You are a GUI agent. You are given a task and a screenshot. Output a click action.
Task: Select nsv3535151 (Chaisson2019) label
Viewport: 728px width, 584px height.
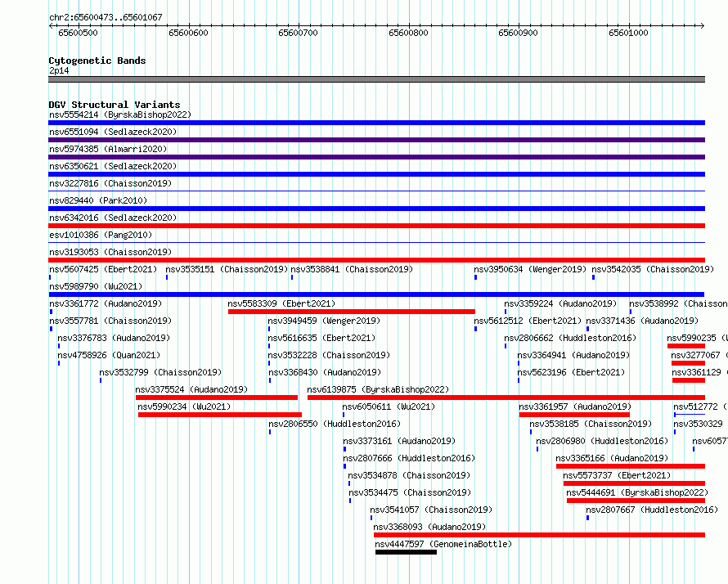pos(227,269)
